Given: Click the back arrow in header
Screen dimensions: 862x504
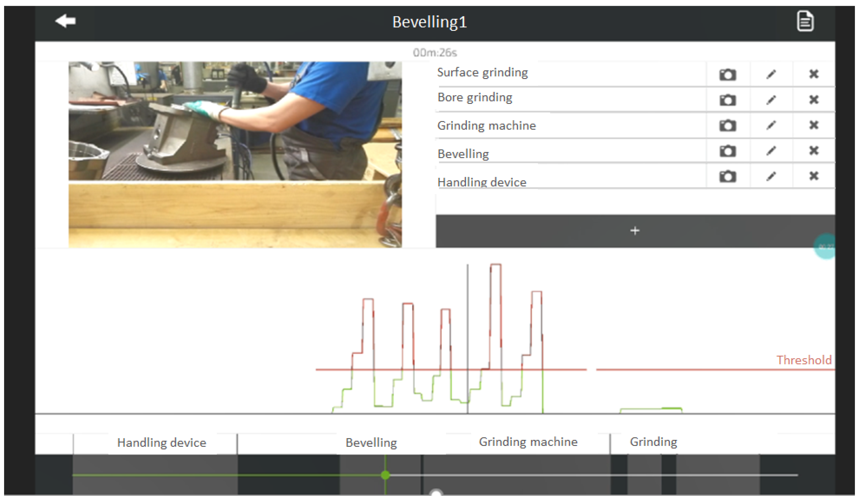Looking at the screenshot, I should (x=66, y=21).
